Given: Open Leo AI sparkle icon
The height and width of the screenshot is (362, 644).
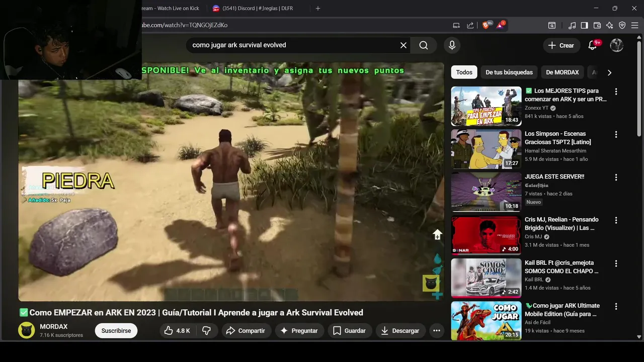Looking at the screenshot, I should (x=609, y=25).
